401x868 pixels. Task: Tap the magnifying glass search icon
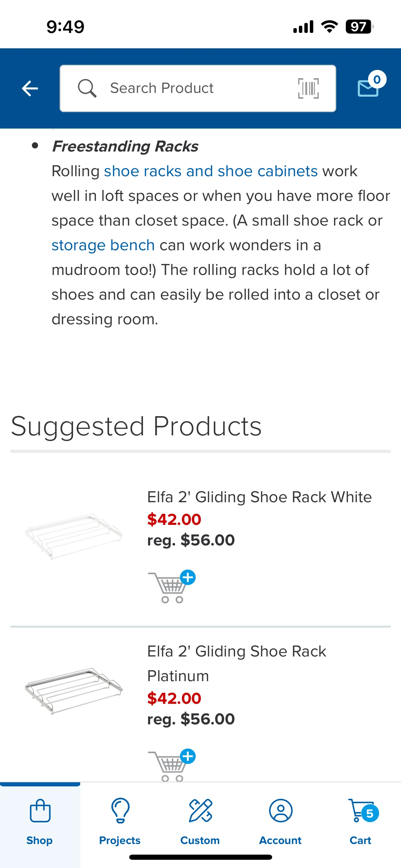click(87, 88)
